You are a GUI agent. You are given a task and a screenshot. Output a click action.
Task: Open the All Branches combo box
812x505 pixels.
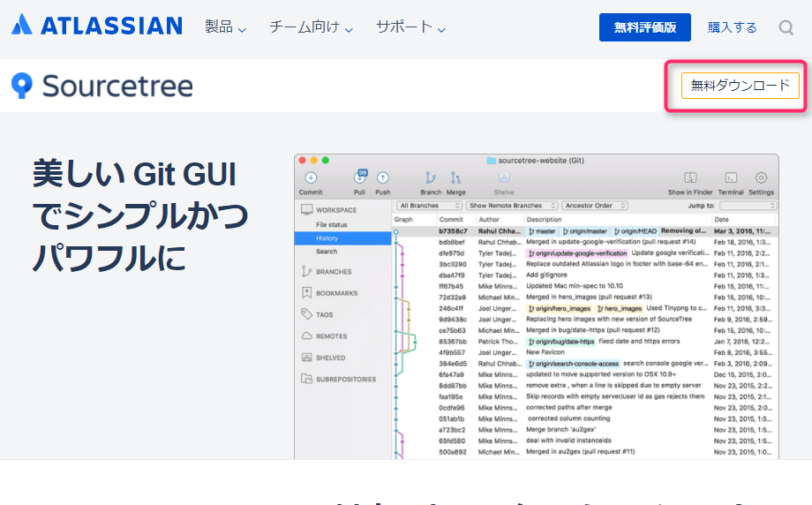pyautogui.click(x=428, y=206)
